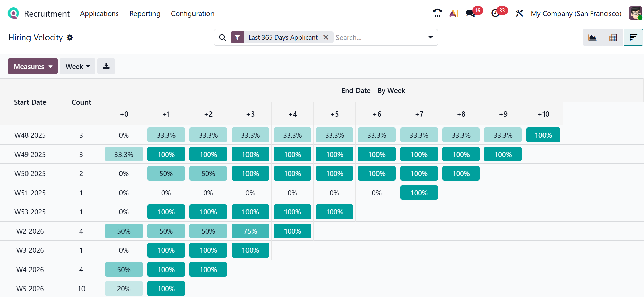644x297 pixels.
Task: Open the Reporting menu
Action: pyautogui.click(x=145, y=14)
